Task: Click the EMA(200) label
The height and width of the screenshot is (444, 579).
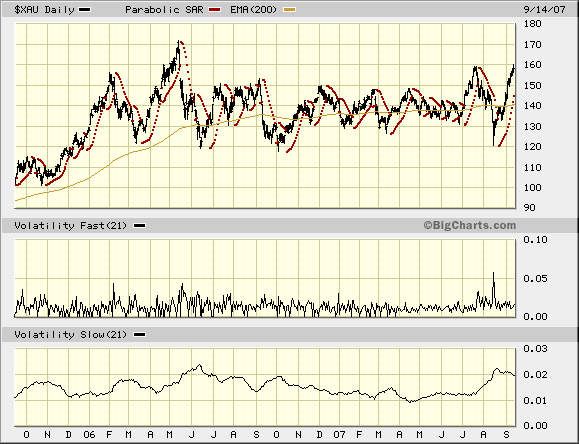Action: coord(253,10)
